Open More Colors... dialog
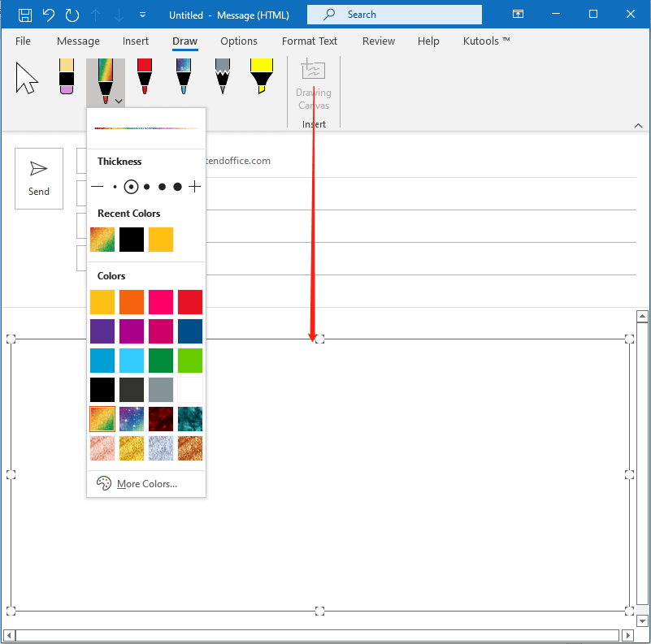The image size is (651, 644). (146, 484)
